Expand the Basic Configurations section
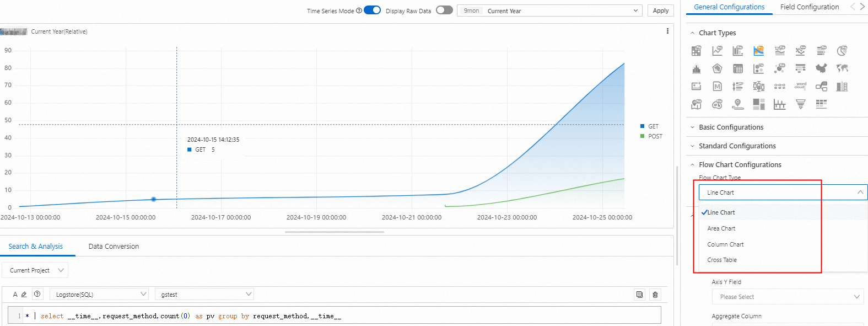Image resolution: width=868 pixels, height=326 pixels. pos(731,127)
